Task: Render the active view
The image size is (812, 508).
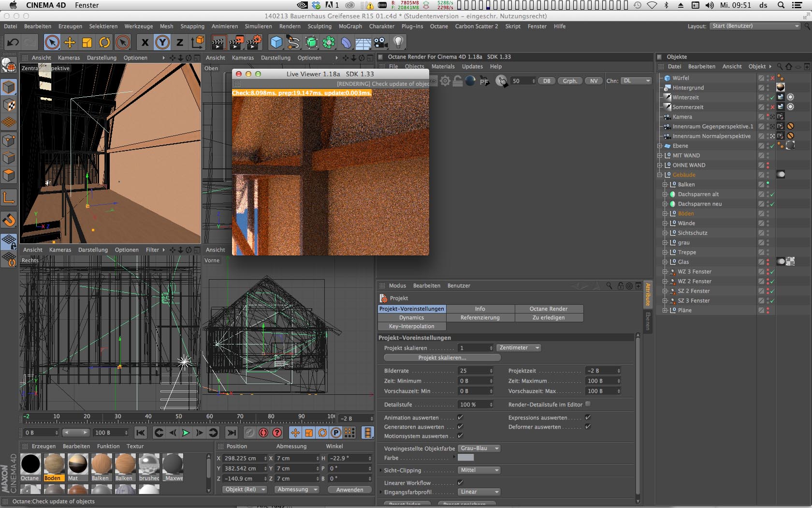Action: tap(218, 43)
